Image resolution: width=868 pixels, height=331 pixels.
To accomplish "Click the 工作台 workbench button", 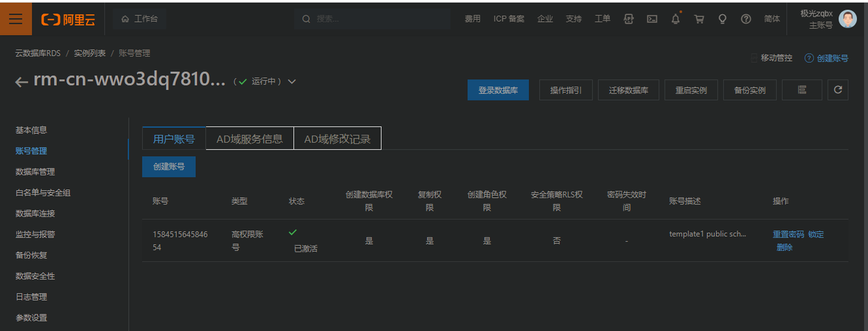I will pyautogui.click(x=140, y=19).
